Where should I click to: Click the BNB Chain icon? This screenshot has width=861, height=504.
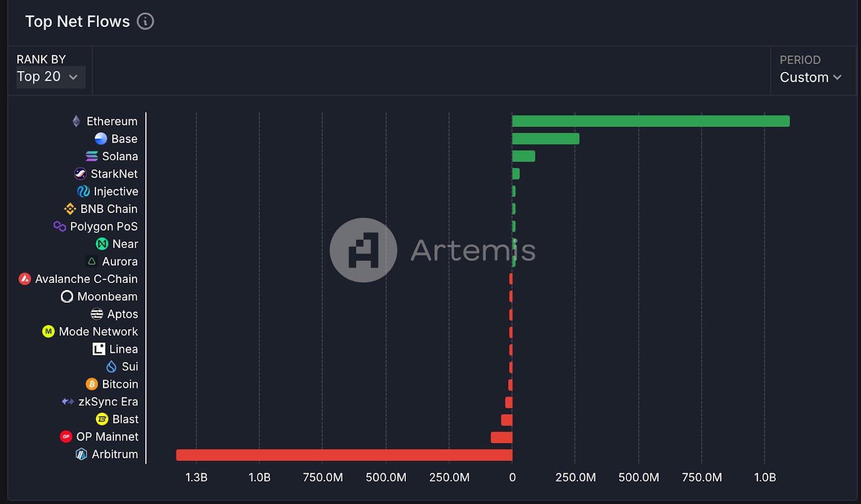point(70,209)
